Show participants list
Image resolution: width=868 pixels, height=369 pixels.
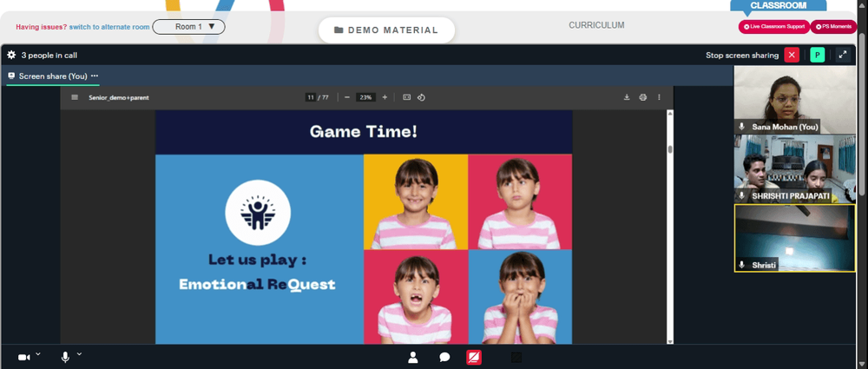pos(412,358)
